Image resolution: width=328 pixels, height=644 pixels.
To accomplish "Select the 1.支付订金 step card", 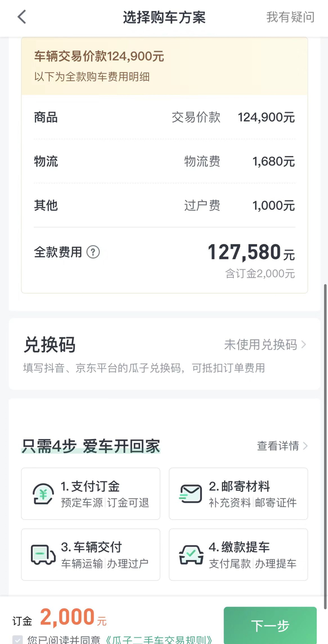I will [90, 494].
